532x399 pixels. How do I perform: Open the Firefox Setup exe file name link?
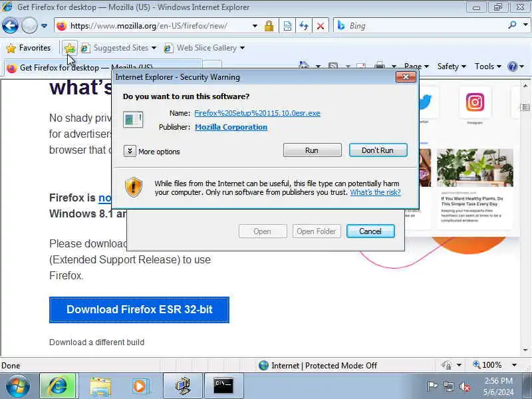point(257,113)
